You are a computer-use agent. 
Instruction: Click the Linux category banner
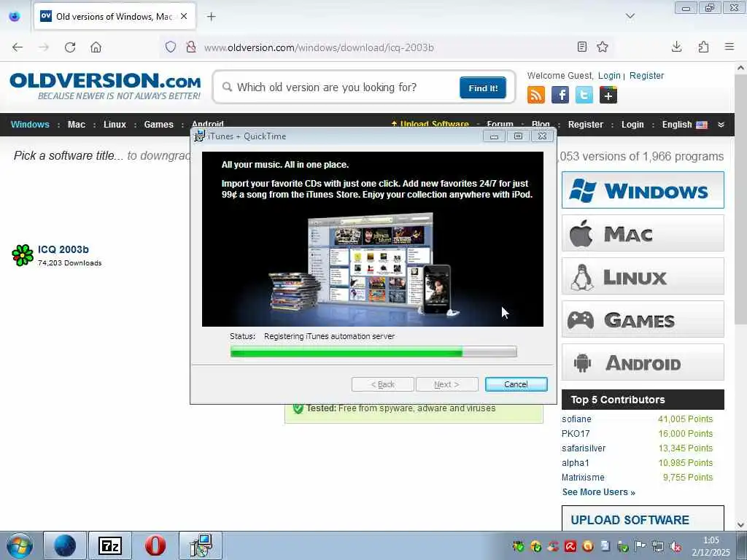(643, 276)
